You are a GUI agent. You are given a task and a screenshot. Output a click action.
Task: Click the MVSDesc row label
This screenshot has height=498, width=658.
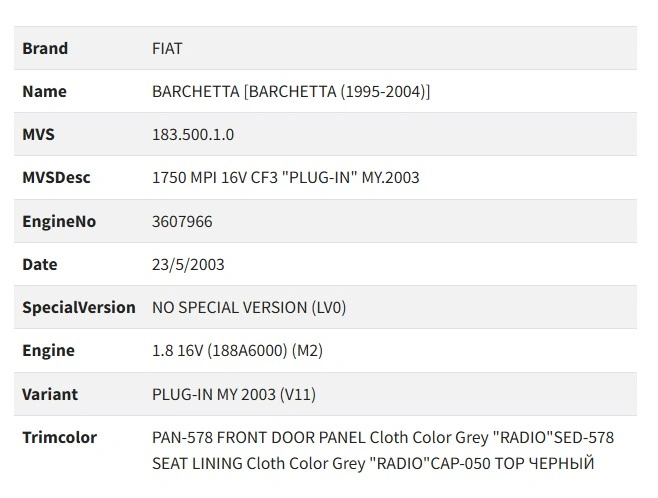(x=56, y=178)
